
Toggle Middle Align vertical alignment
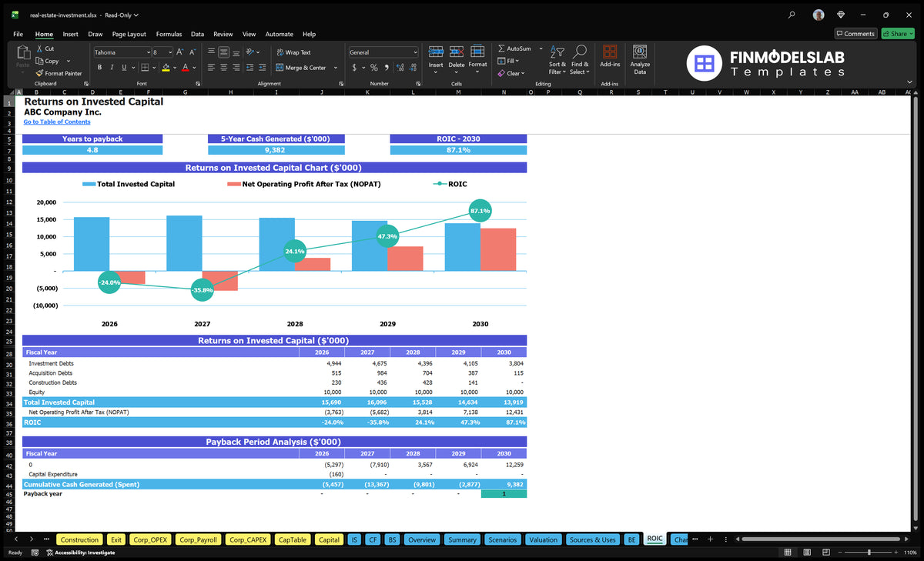coord(224,52)
